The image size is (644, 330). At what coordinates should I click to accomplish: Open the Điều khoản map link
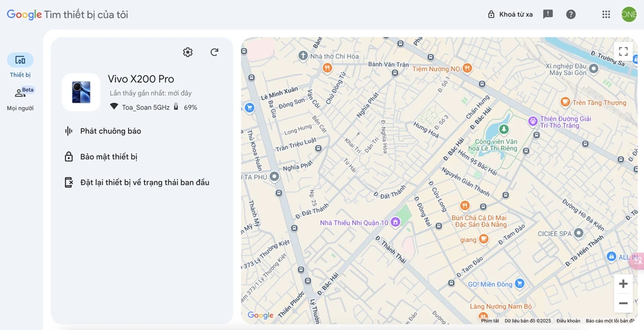click(x=569, y=320)
